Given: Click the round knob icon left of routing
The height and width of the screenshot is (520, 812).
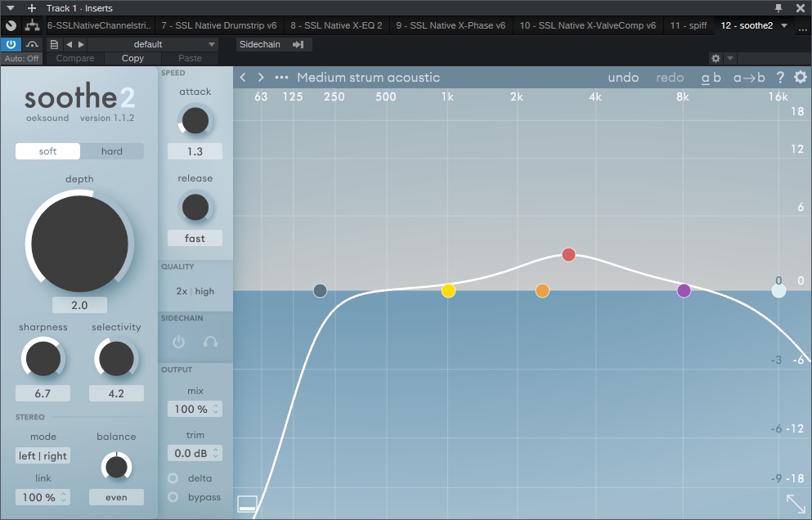Looking at the screenshot, I should pos(11,25).
